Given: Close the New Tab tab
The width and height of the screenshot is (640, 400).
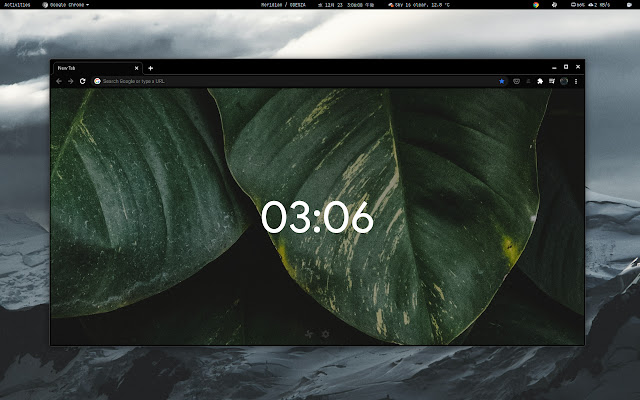Looking at the screenshot, I should coord(136,67).
